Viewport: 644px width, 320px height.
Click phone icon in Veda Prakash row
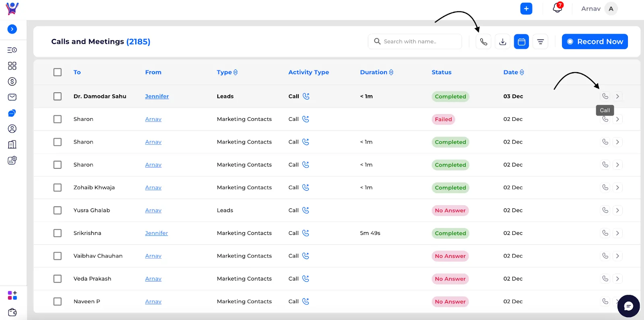coord(605,278)
